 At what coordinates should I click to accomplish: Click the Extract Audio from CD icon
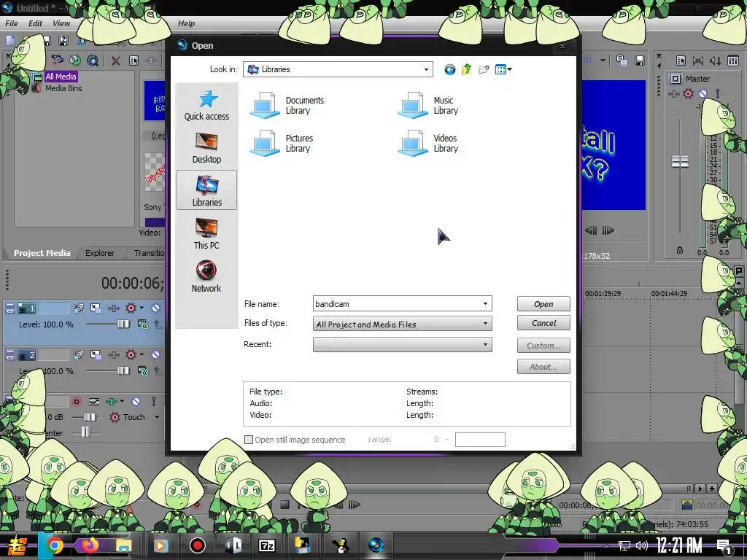click(75, 61)
